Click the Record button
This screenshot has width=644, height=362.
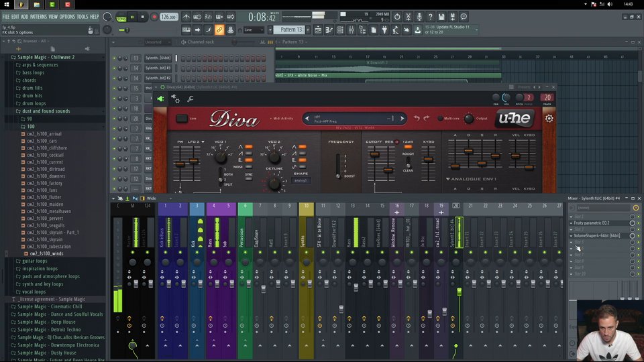[154, 17]
